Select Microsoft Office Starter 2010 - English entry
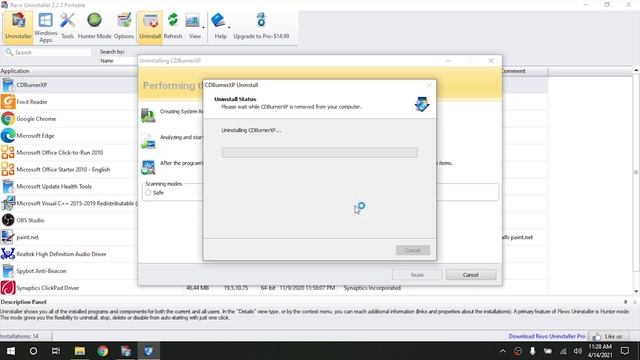Viewport: 640px width, 360px height. (69, 169)
